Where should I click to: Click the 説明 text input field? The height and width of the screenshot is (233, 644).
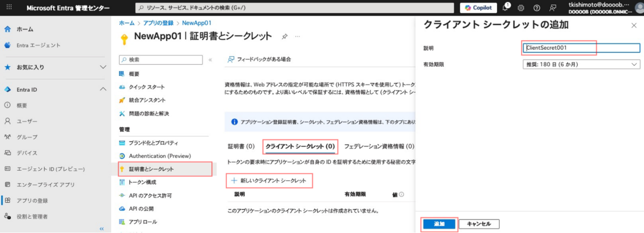click(x=581, y=48)
